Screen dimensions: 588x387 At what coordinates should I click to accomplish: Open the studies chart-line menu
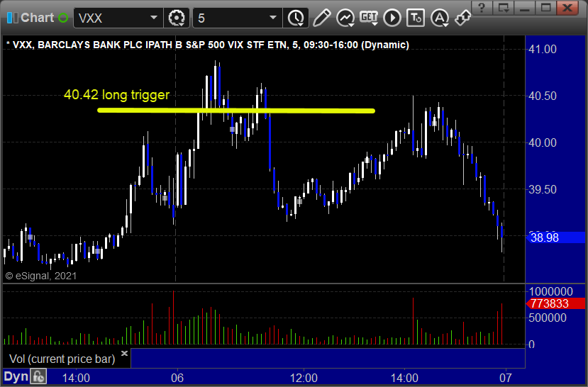[345, 18]
